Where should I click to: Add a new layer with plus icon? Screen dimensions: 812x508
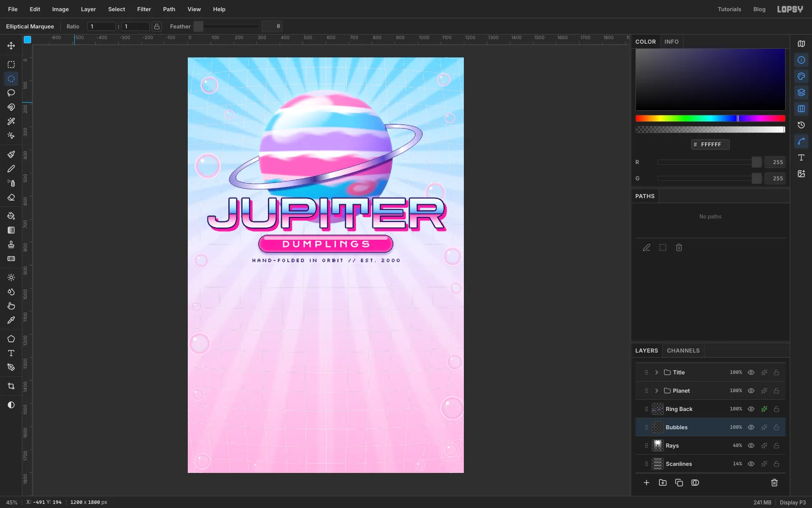[x=647, y=483]
